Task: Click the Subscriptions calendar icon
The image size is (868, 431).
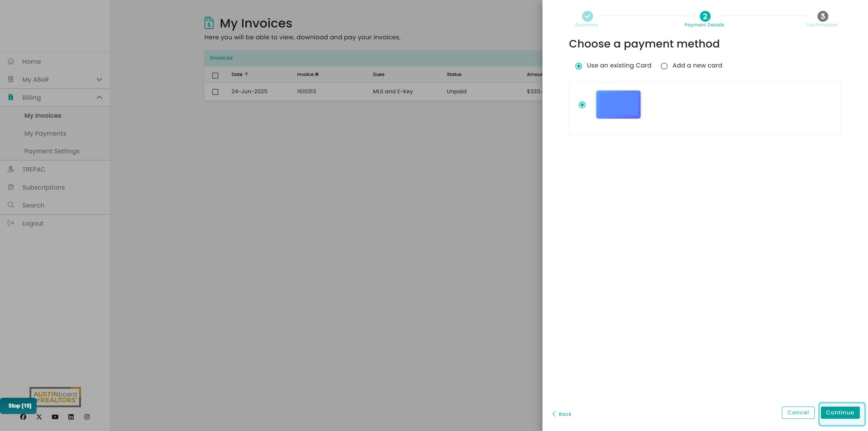Action: [x=11, y=187]
